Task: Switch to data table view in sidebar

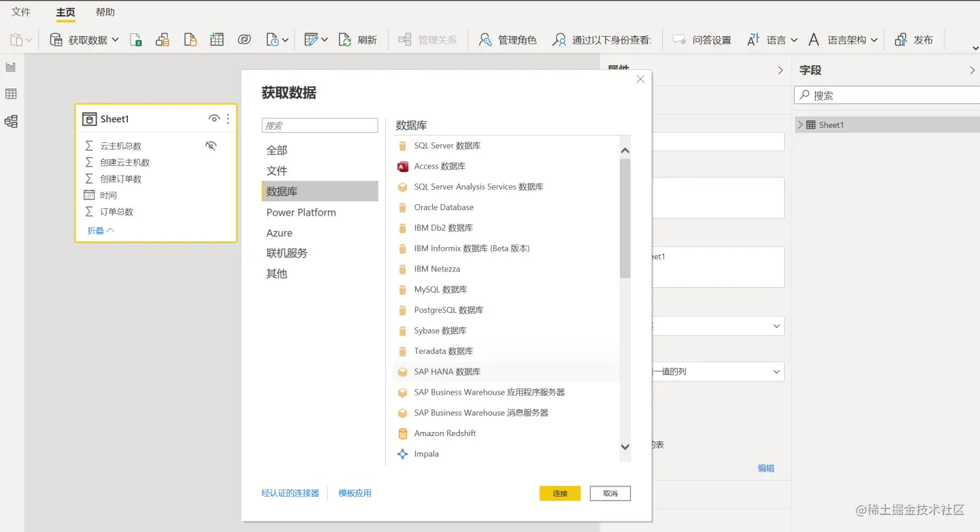Action: coord(11,94)
